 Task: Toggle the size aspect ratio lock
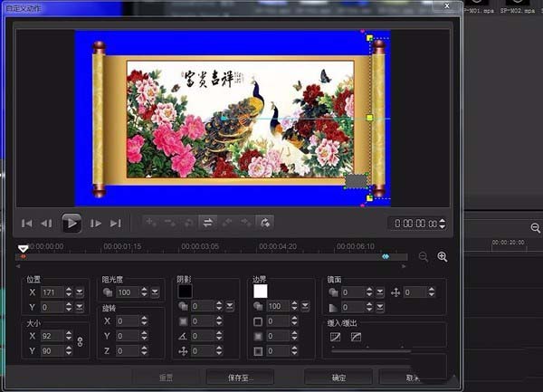[x=80, y=342]
